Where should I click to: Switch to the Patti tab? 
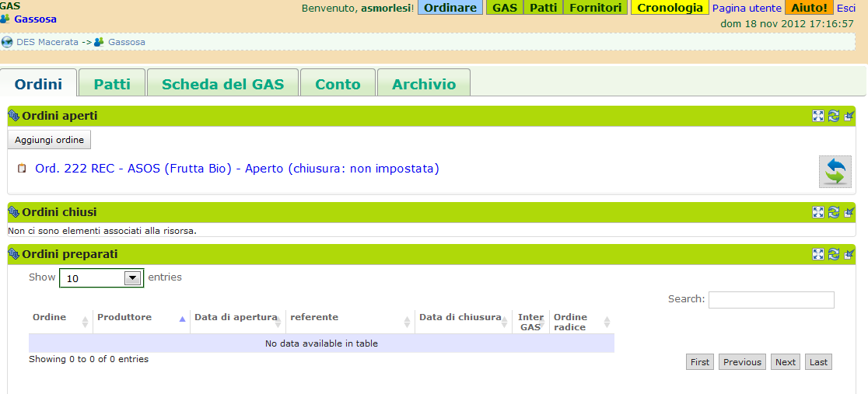[x=112, y=84]
